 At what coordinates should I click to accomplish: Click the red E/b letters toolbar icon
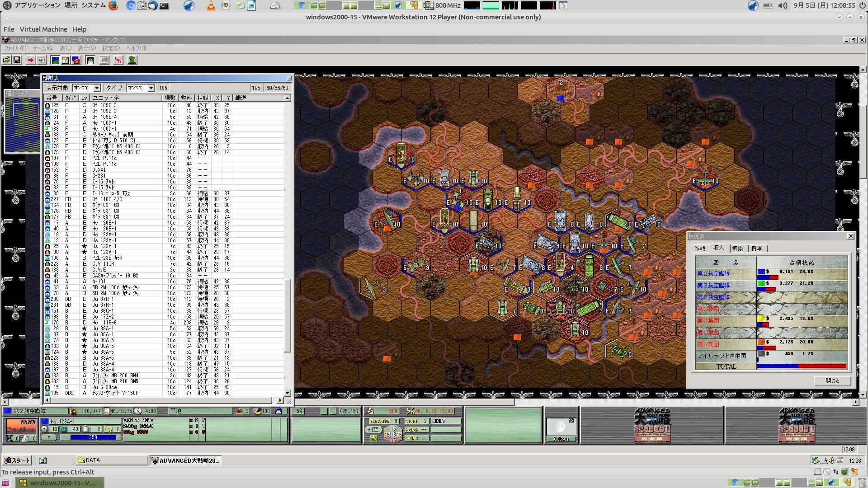pyautogui.click(x=118, y=60)
